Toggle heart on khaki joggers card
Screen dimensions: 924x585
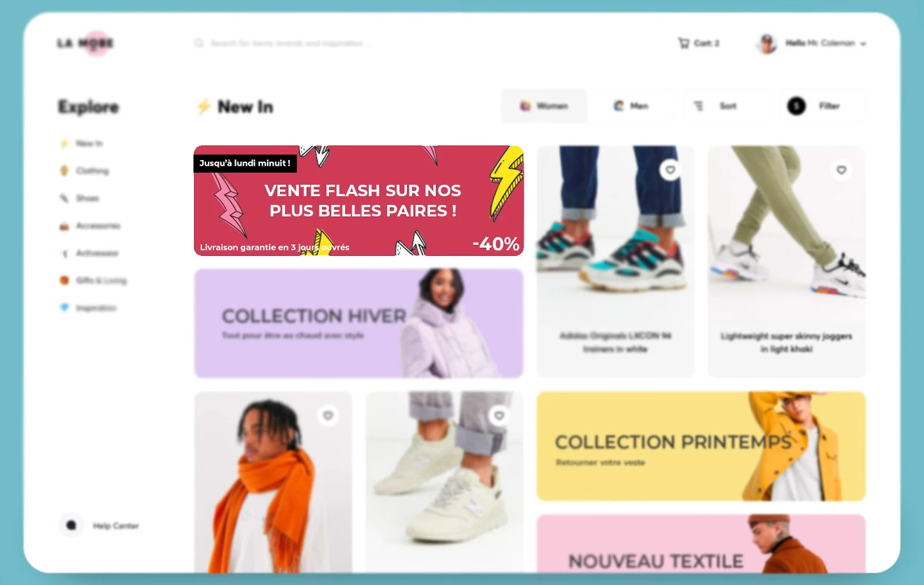(841, 170)
